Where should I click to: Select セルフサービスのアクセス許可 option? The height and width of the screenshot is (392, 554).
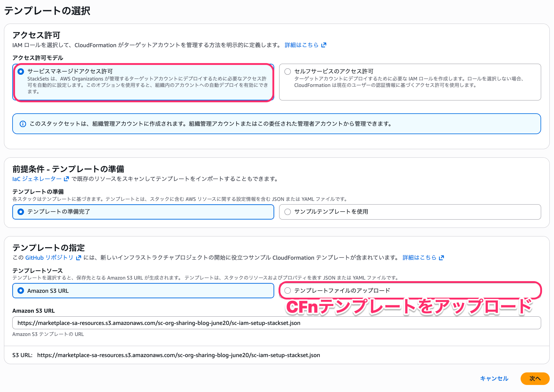pos(287,71)
